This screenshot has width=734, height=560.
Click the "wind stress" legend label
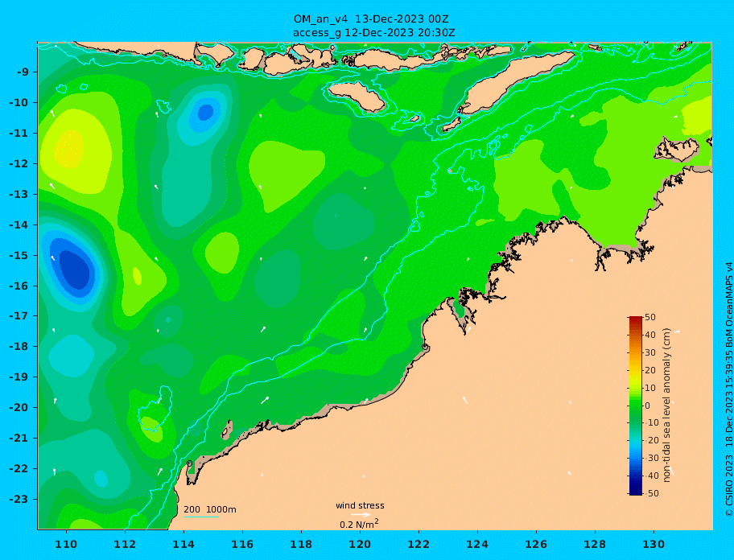(360, 505)
